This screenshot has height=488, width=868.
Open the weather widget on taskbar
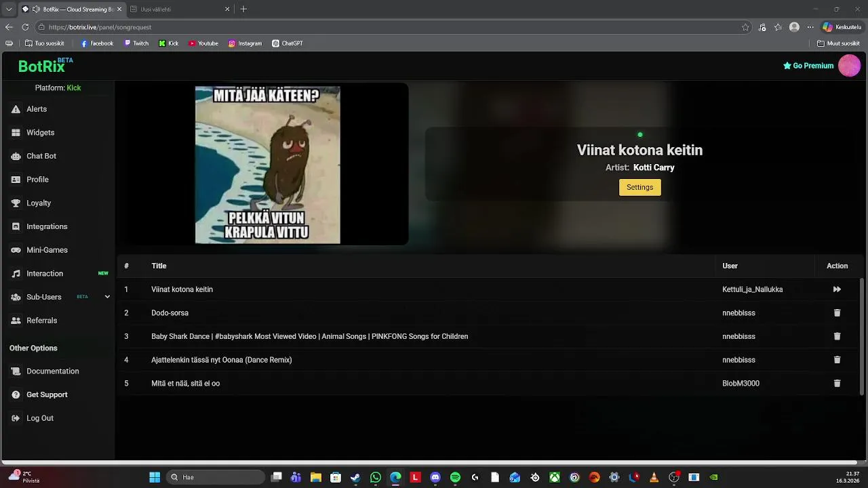[23, 477]
